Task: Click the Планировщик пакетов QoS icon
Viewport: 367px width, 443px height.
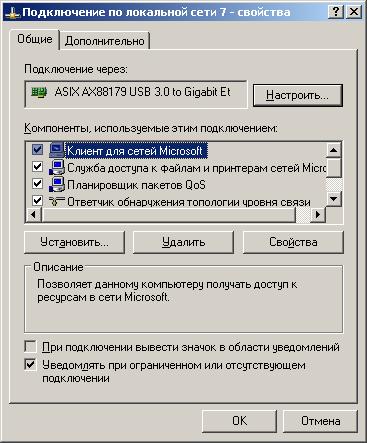Action: 57,184
